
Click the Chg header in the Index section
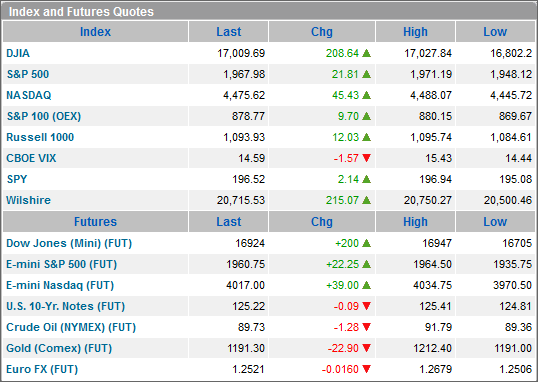[x=322, y=32]
